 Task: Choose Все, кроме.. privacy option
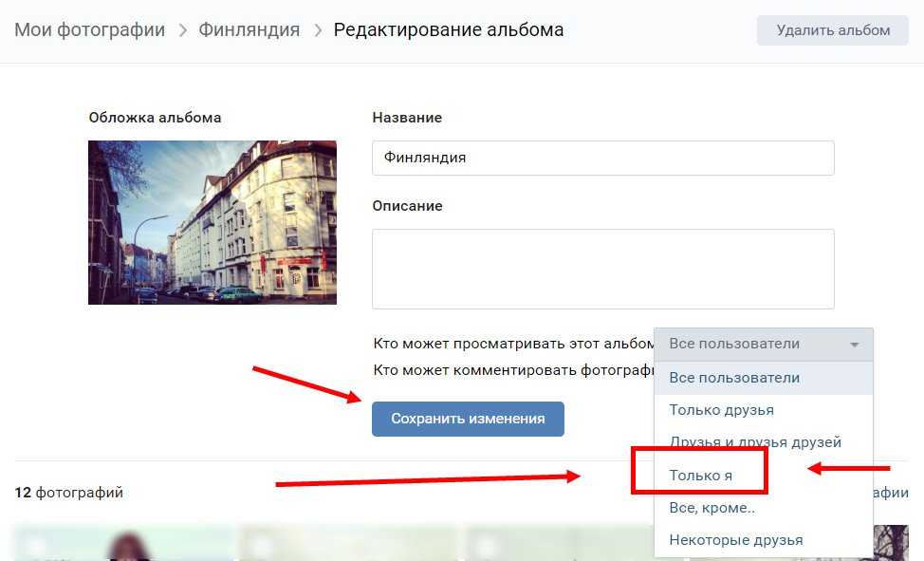point(763,507)
